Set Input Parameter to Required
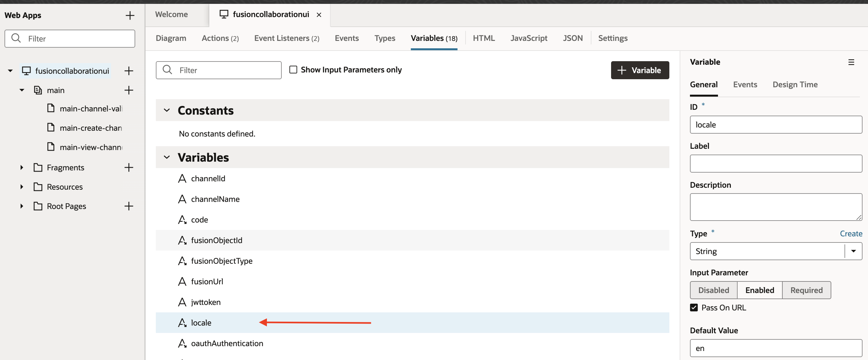 click(x=806, y=290)
